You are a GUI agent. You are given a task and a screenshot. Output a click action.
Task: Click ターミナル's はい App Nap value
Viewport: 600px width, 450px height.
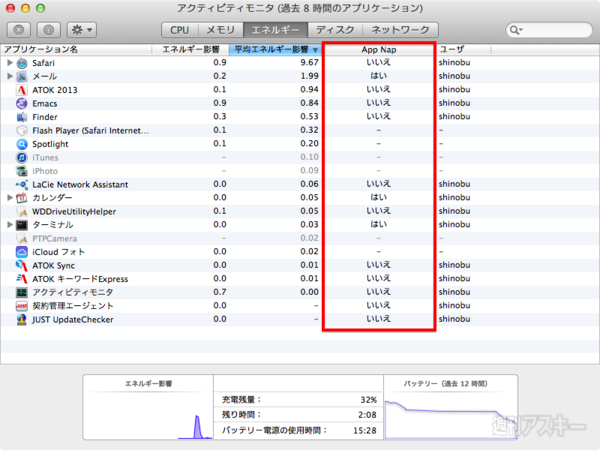point(378,225)
